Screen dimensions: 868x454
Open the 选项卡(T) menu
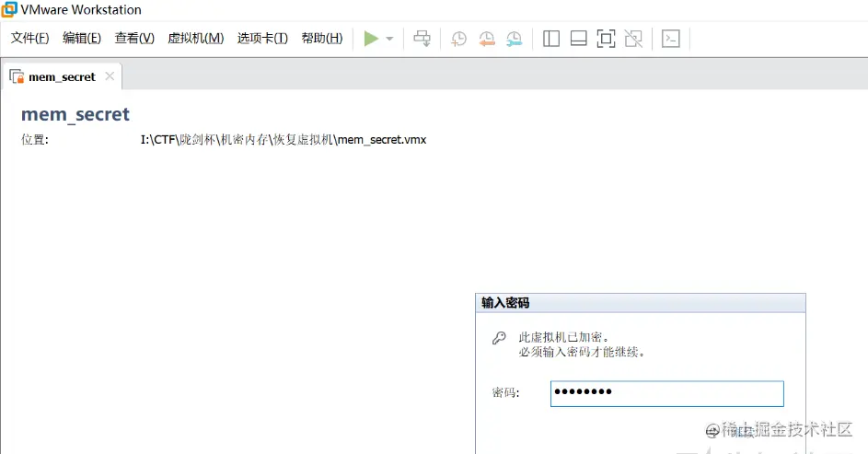point(262,38)
